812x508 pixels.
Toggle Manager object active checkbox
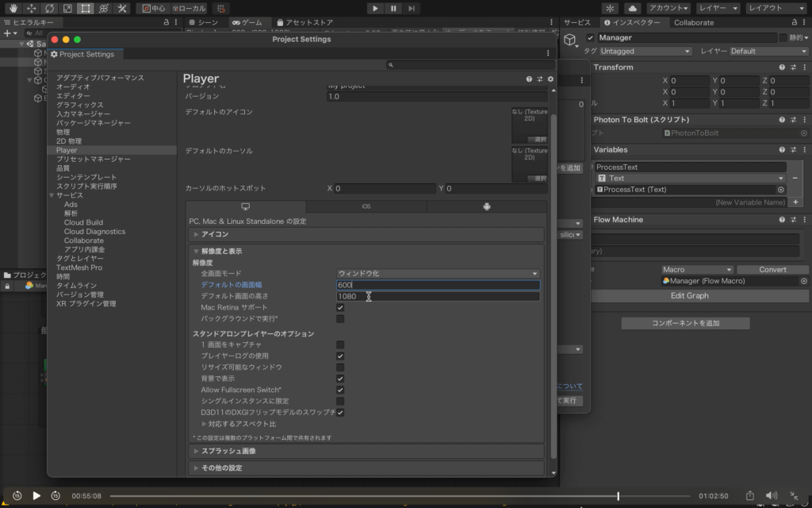(x=590, y=38)
